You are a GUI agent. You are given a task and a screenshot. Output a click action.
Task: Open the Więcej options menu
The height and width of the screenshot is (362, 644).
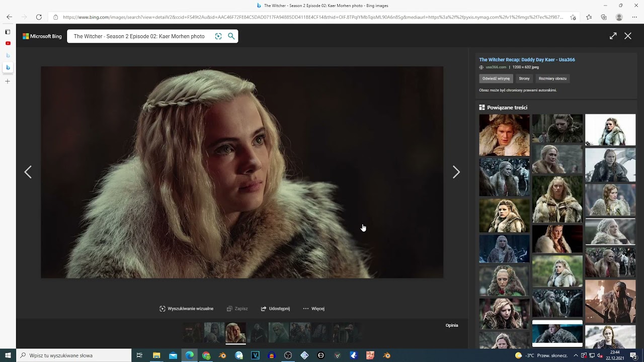pos(313,309)
